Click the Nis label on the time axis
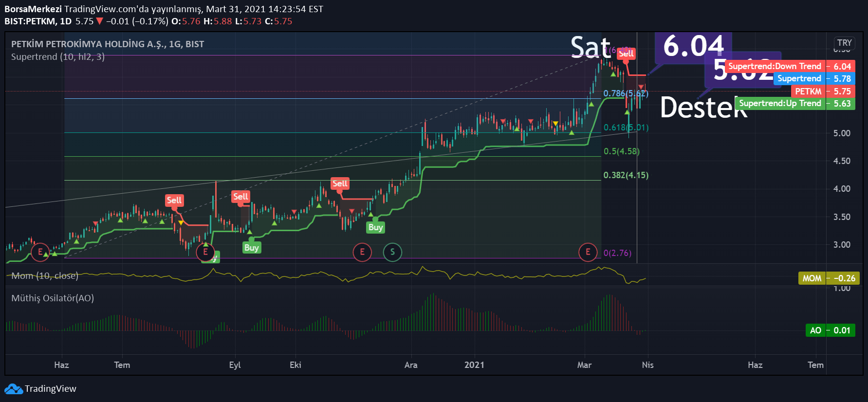868x402 pixels. pos(648,365)
